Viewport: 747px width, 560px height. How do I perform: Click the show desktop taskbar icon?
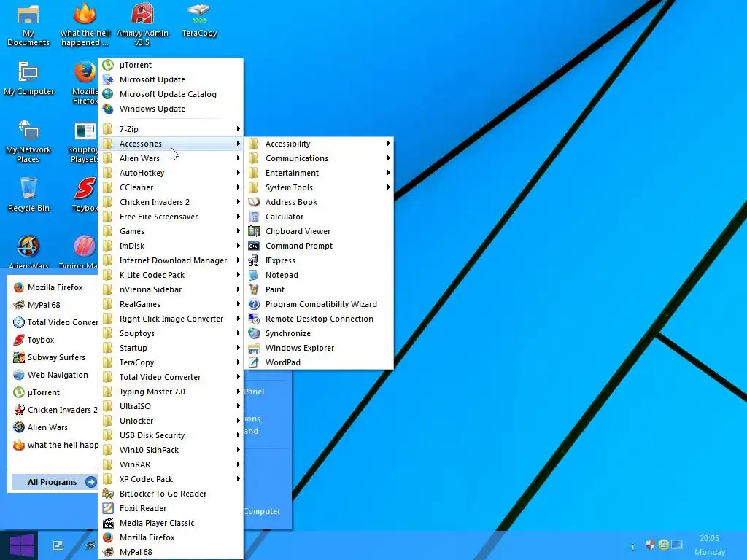click(58, 545)
